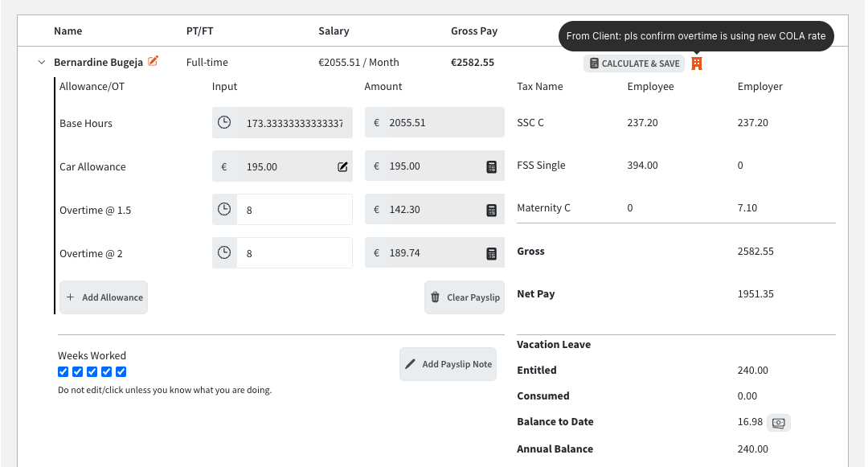Toggle third Weeks Worked checkbox
Viewport: 868px width, 467px height.
point(92,372)
